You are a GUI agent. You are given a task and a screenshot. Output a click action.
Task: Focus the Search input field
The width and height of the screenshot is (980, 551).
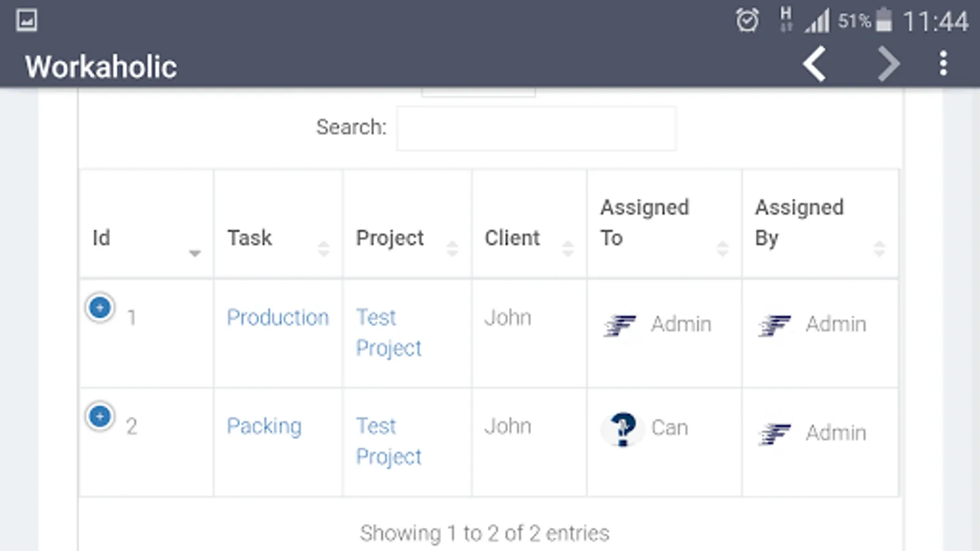[536, 129]
